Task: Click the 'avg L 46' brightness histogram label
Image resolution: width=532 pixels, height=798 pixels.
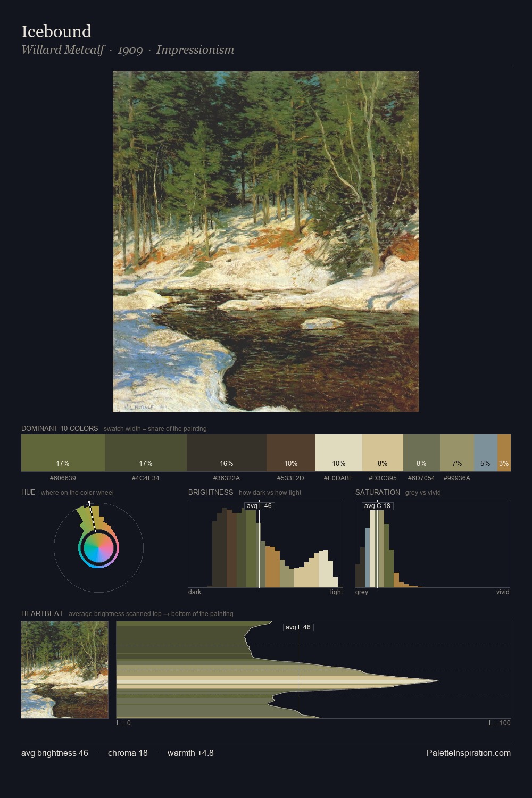Action: click(x=260, y=506)
